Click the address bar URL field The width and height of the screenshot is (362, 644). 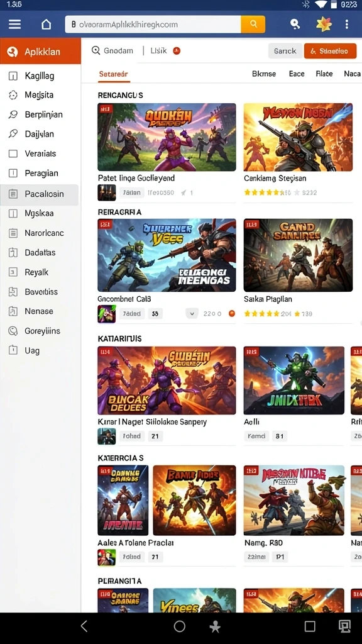[x=153, y=25]
